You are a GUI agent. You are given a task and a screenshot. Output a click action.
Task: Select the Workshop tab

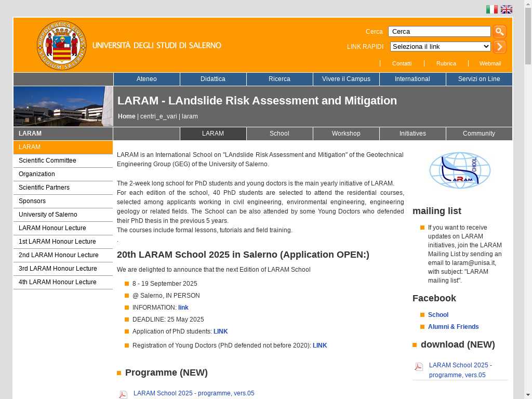click(346, 134)
